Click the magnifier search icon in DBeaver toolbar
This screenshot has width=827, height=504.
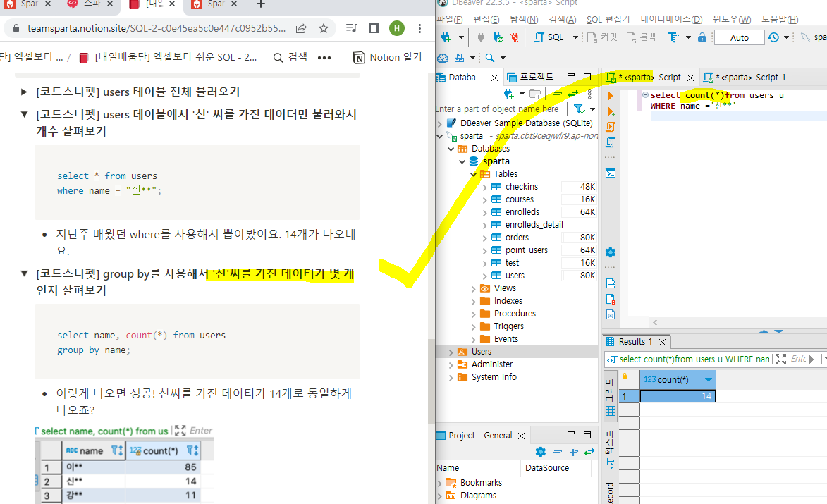tap(490, 58)
